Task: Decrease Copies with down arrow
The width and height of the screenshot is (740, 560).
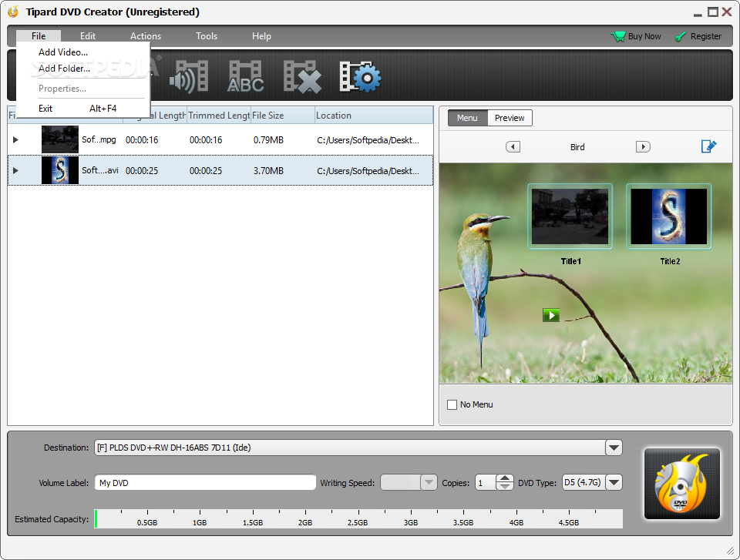Action: [504, 486]
